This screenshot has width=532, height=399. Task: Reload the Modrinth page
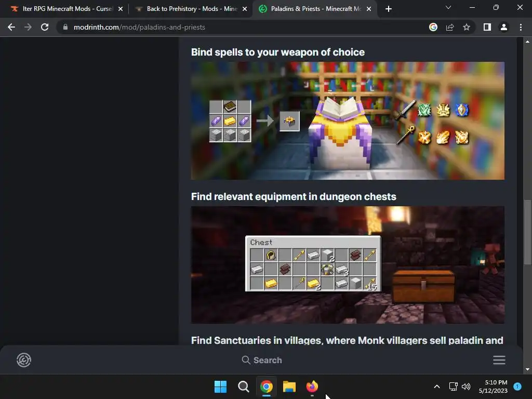click(x=45, y=27)
